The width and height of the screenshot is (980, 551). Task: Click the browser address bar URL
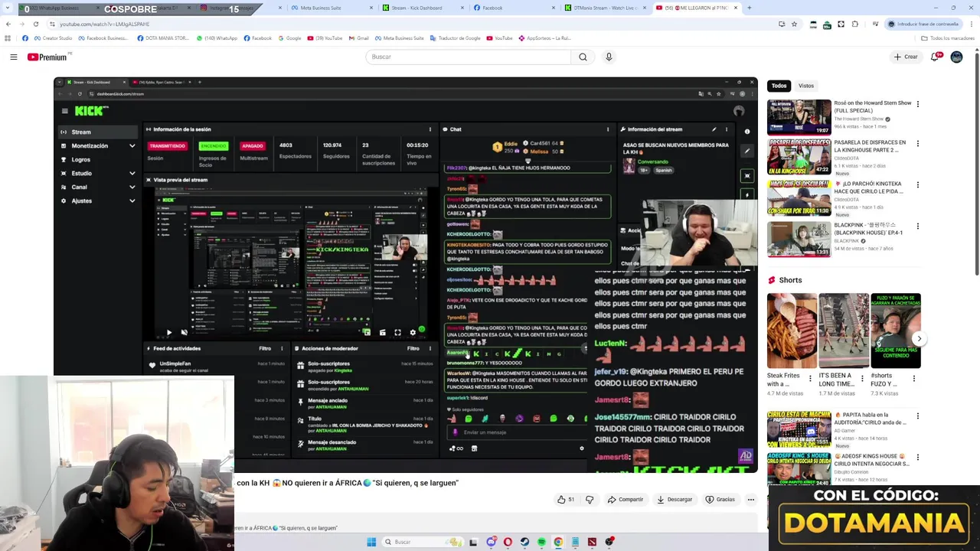103,24
